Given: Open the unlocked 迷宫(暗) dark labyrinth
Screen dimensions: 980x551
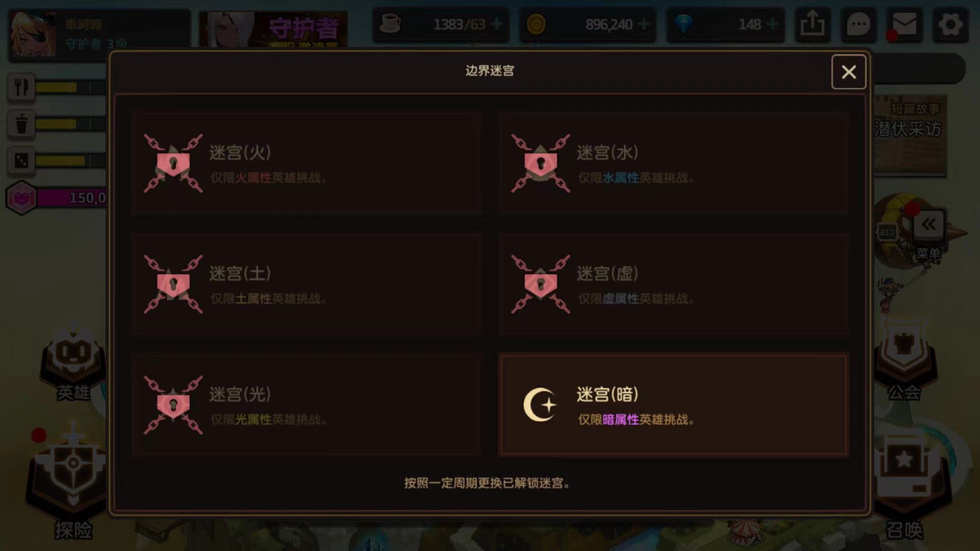Looking at the screenshot, I should click(x=673, y=405).
